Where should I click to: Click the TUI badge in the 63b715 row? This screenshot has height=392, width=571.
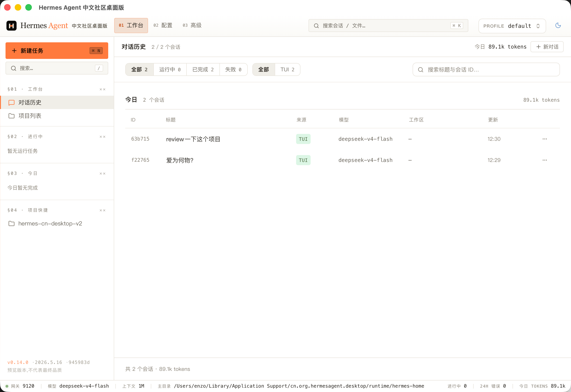pyautogui.click(x=303, y=139)
